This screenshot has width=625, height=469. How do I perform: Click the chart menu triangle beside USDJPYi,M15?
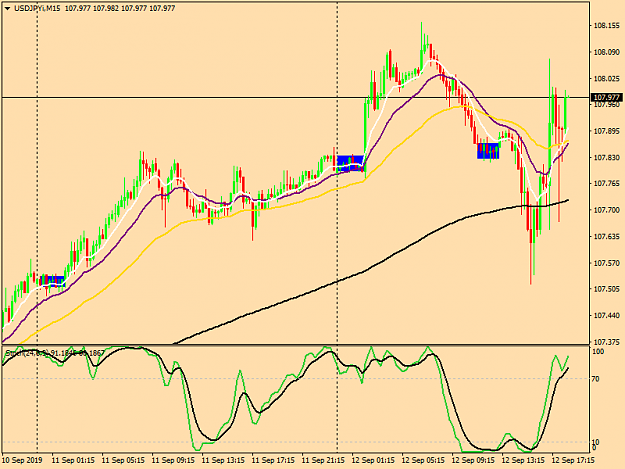7,8
